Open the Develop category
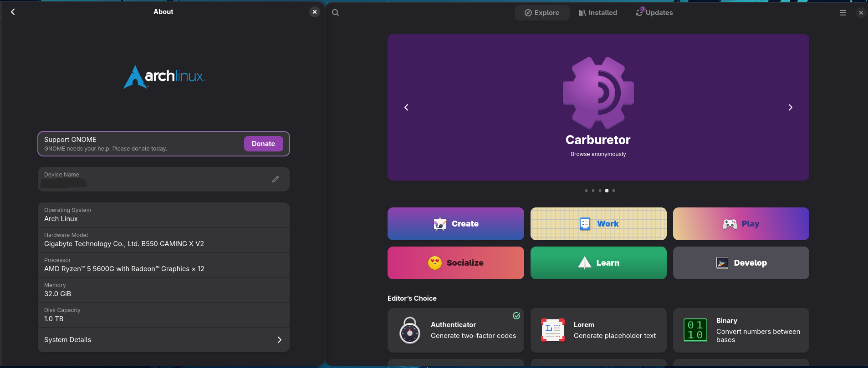The width and height of the screenshot is (868, 368). coord(741,263)
